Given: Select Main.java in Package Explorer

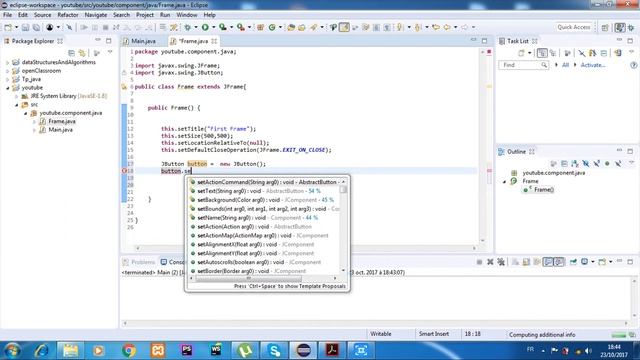Looking at the screenshot, I should click(x=60, y=130).
